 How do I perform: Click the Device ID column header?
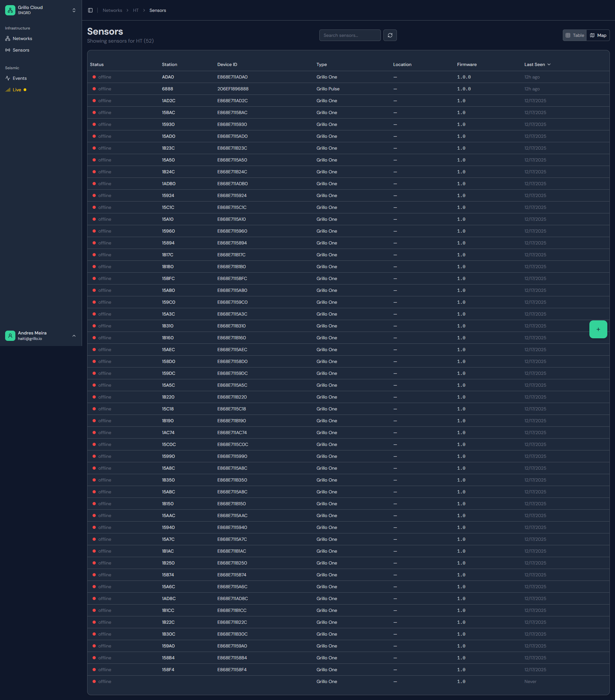click(x=227, y=64)
